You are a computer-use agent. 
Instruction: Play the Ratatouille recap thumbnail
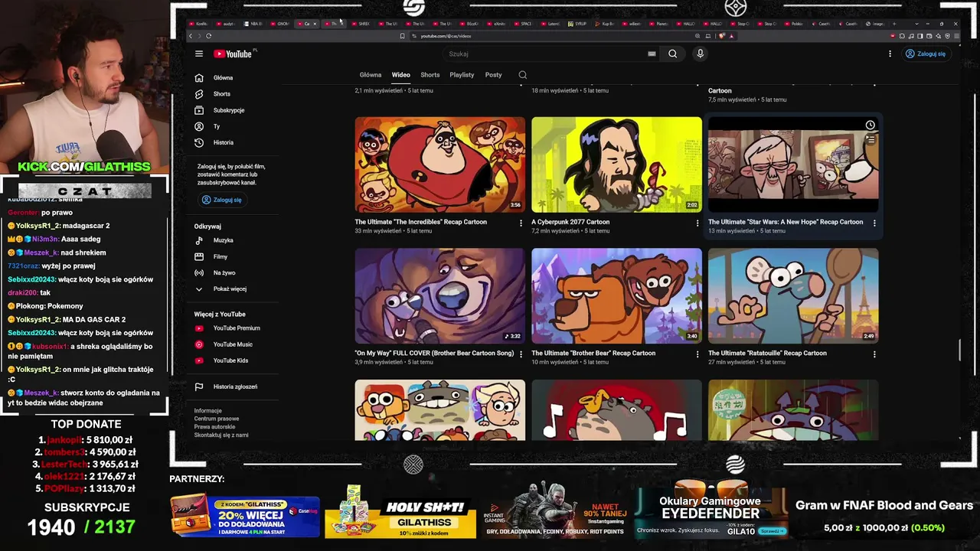[793, 296]
